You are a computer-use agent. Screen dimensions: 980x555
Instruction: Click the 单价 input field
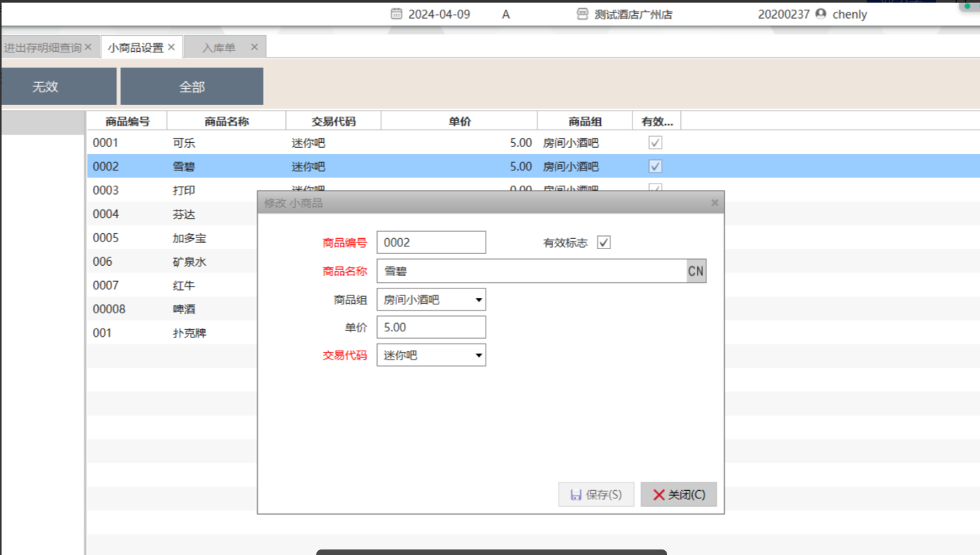click(431, 327)
